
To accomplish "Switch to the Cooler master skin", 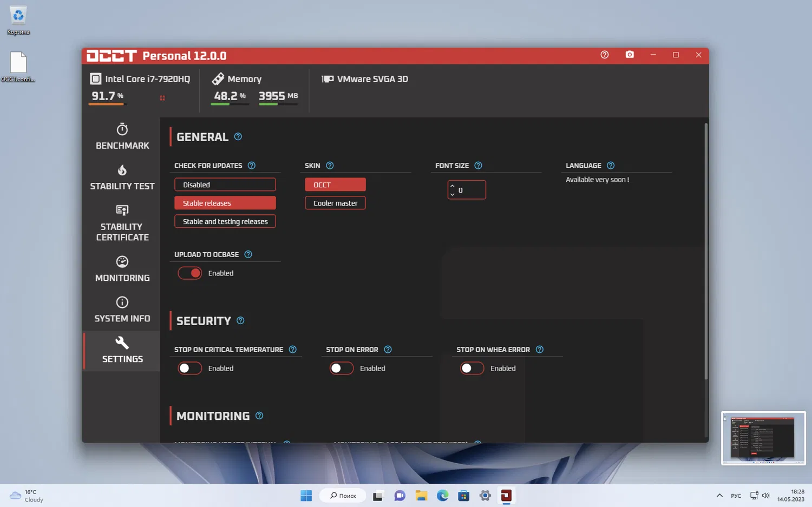I will click(x=335, y=203).
